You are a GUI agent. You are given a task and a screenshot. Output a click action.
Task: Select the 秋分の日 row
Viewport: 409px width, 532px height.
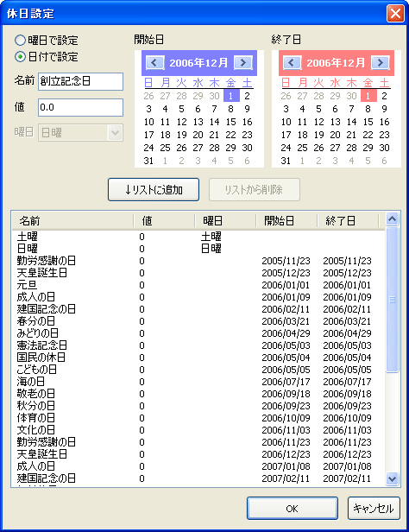198,406
